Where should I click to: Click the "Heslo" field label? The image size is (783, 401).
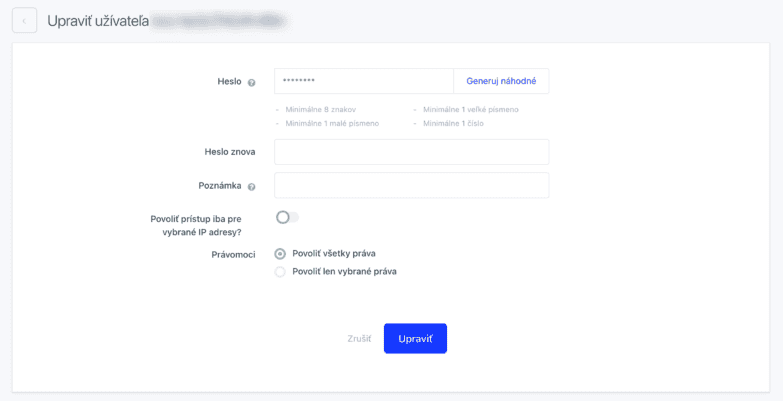(x=229, y=81)
